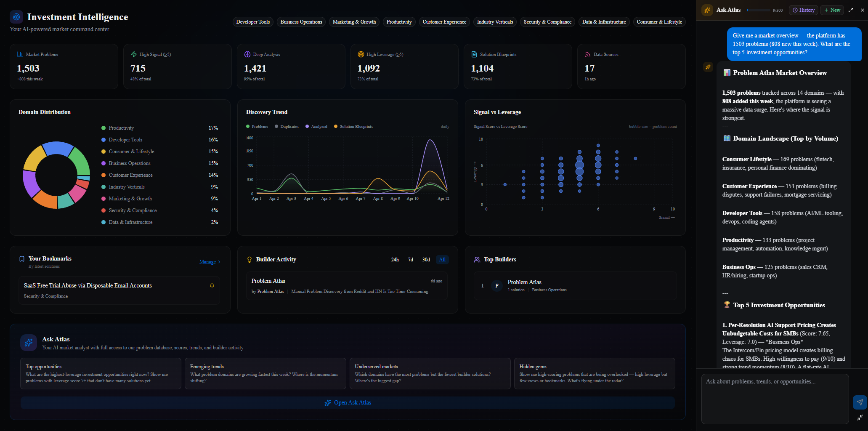Click the Investment Intelligence logo icon

(16, 17)
